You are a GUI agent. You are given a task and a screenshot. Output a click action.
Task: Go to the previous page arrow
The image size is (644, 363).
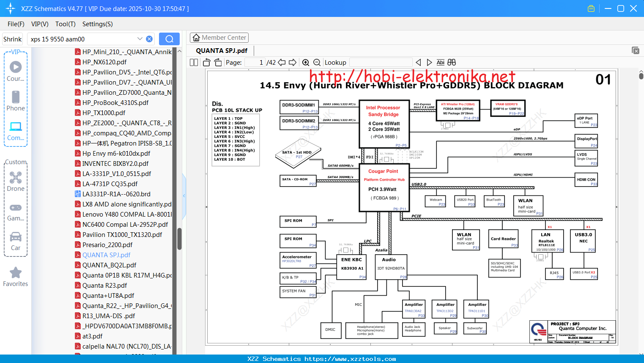(282, 63)
